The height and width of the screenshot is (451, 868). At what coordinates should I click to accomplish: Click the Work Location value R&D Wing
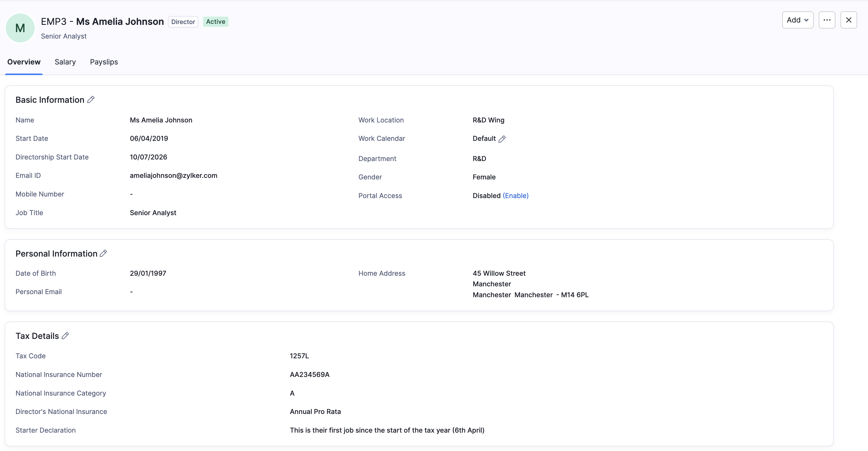489,120
